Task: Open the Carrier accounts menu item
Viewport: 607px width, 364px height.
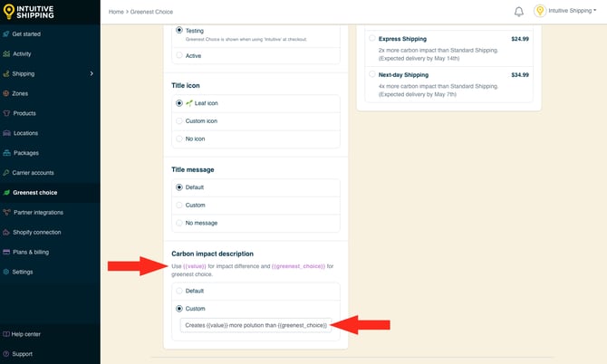Action: tap(33, 172)
